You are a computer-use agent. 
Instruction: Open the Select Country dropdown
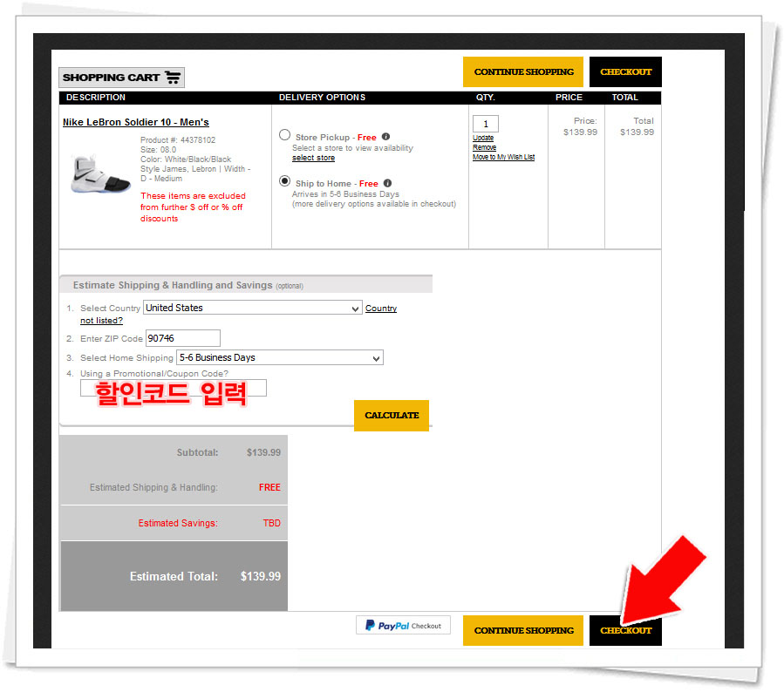[253, 308]
